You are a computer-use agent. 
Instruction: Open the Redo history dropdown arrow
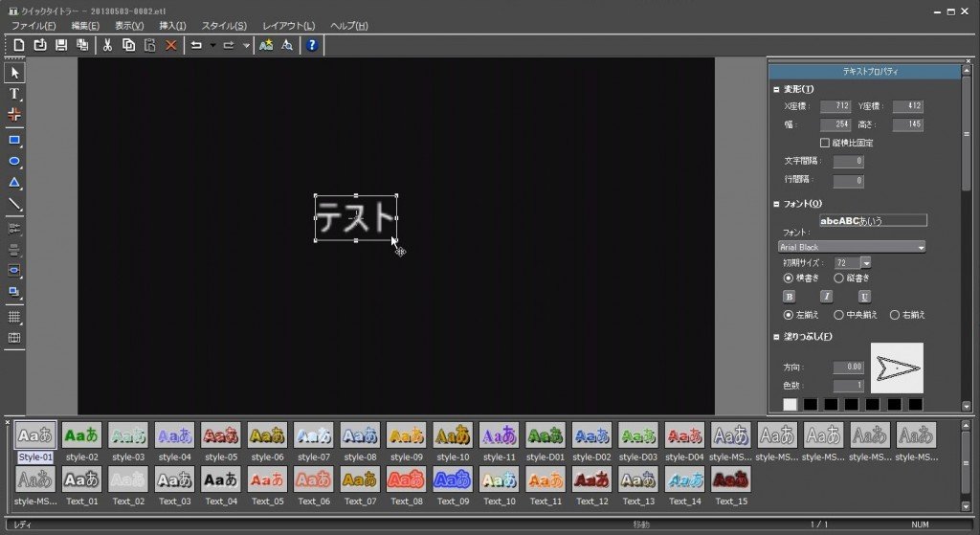(x=246, y=45)
